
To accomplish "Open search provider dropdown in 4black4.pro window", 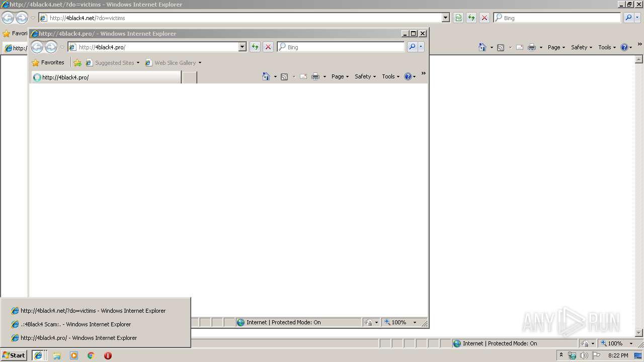I will 421,47.
